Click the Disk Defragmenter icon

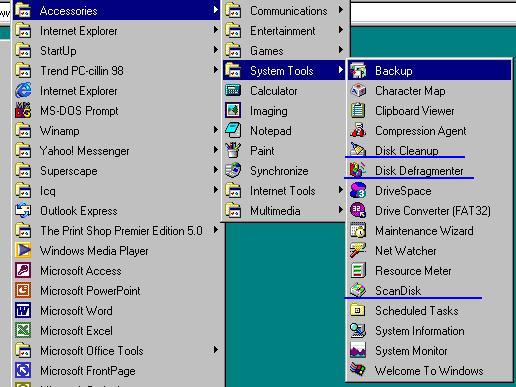pyautogui.click(x=358, y=170)
